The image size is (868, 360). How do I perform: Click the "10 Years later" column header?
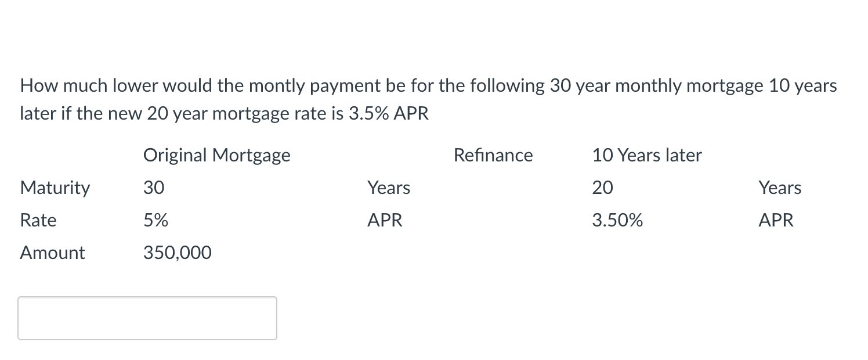tap(646, 155)
